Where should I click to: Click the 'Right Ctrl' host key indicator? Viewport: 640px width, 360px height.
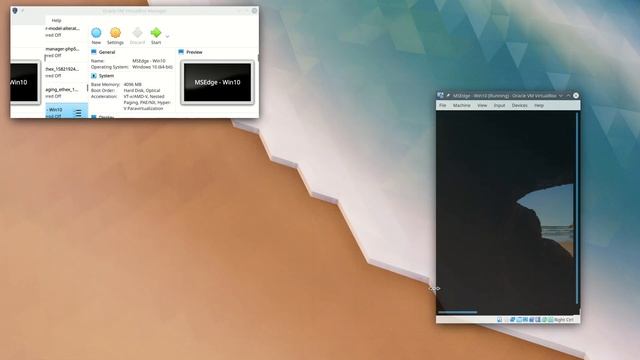click(x=564, y=320)
